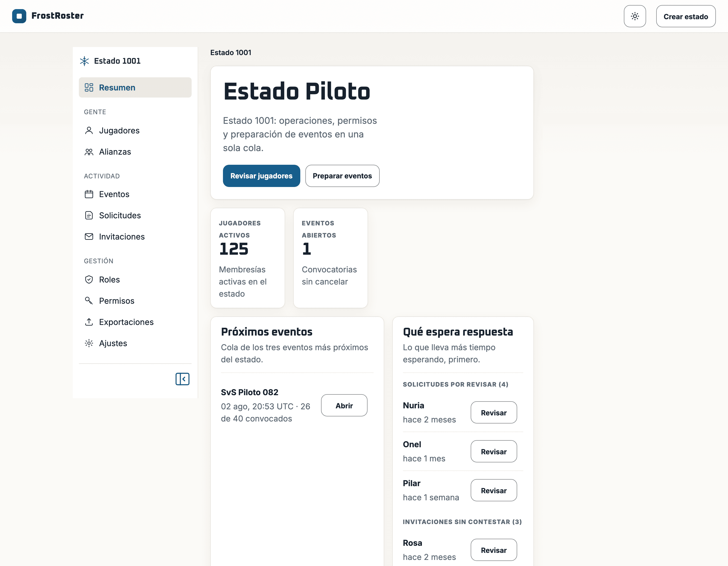Click the Jugadores activos 125 card
728x566 pixels.
[248, 258]
